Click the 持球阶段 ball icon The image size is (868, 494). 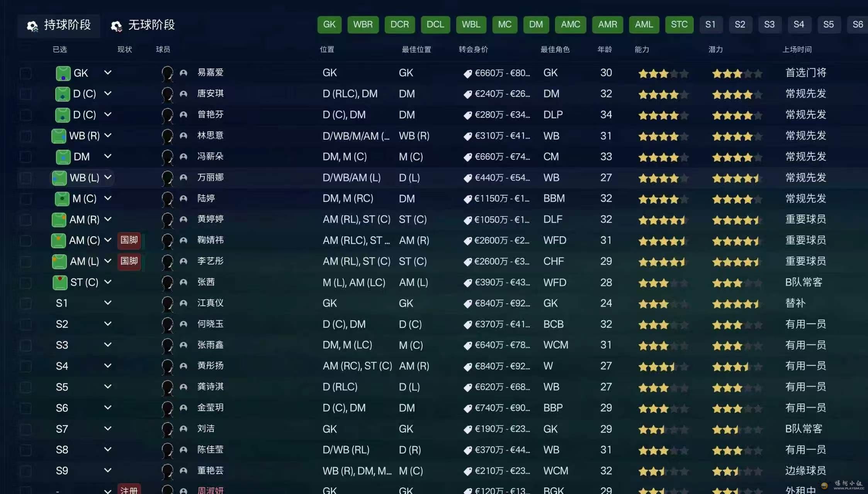point(32,26)
